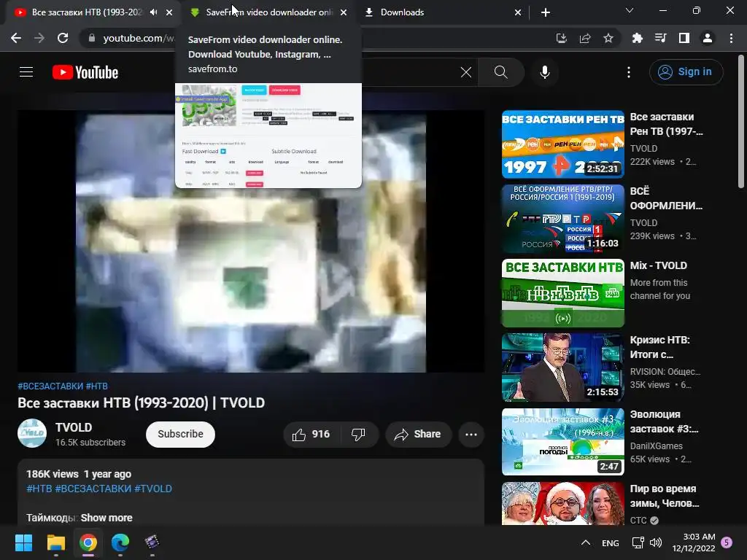Like the video with 916 likes
Viewport: 747px width, 560px height.
311,435
